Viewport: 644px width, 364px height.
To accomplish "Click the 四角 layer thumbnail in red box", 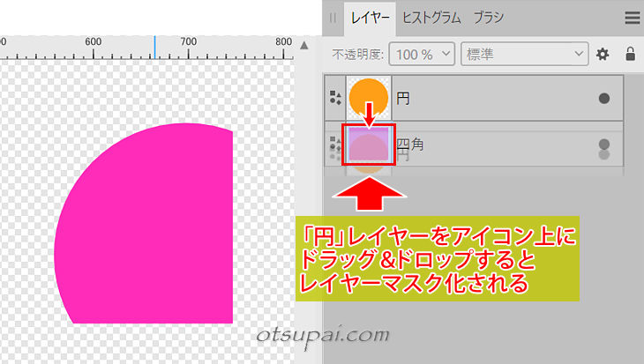I will (x=369, y=145).
